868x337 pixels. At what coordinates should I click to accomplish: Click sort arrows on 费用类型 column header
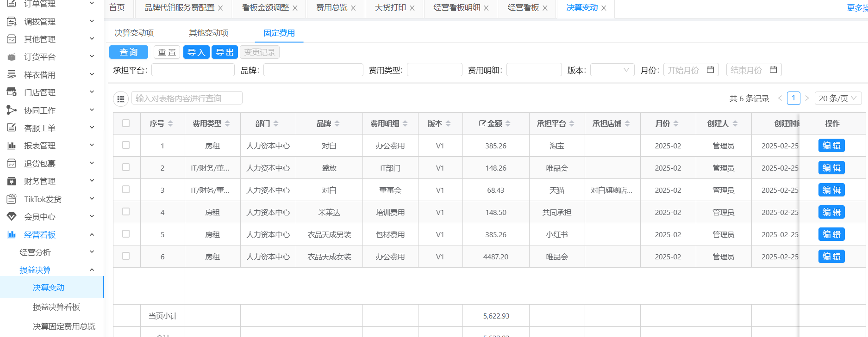coord(227,123)
